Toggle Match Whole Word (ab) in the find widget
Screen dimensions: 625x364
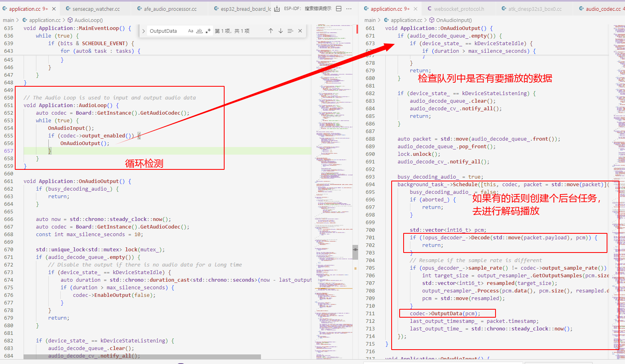pyautogui.click(x=199, y=31)
